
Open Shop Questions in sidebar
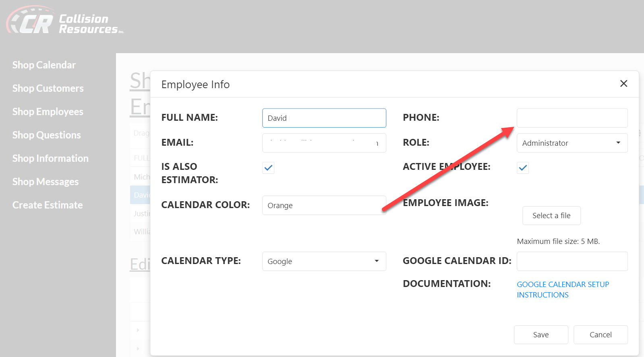click(x=47, y=135)
